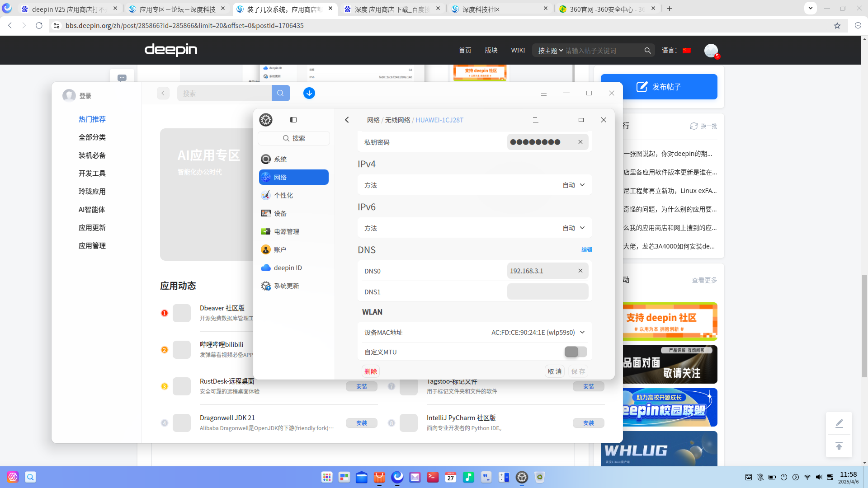The width and height of the screenshot is (868, 488).
Task: Expand the IPv6 method dropdown
Action: [x=574, y=228]
